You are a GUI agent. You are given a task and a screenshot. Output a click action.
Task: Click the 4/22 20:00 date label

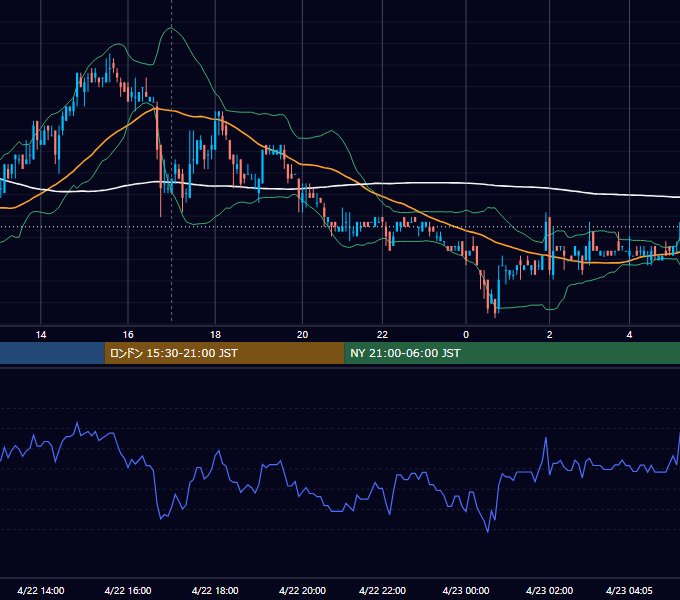[302, 590]
